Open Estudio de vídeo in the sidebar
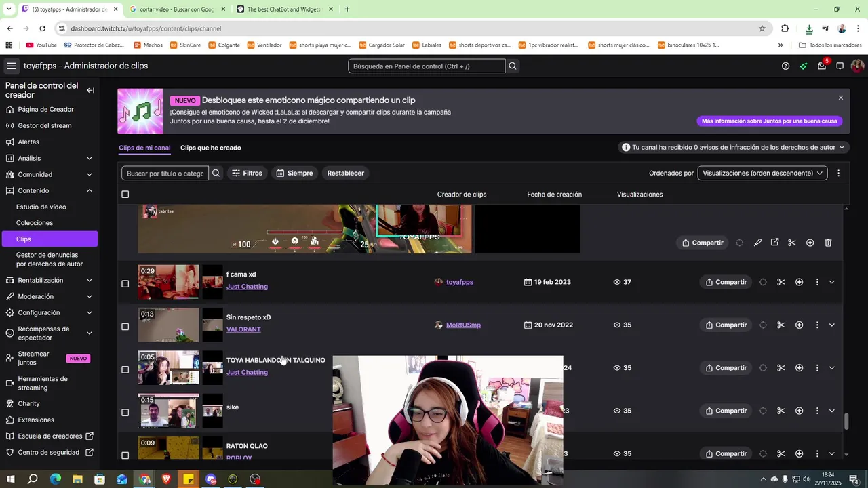 pyautogui.click(x=41, y=207)
